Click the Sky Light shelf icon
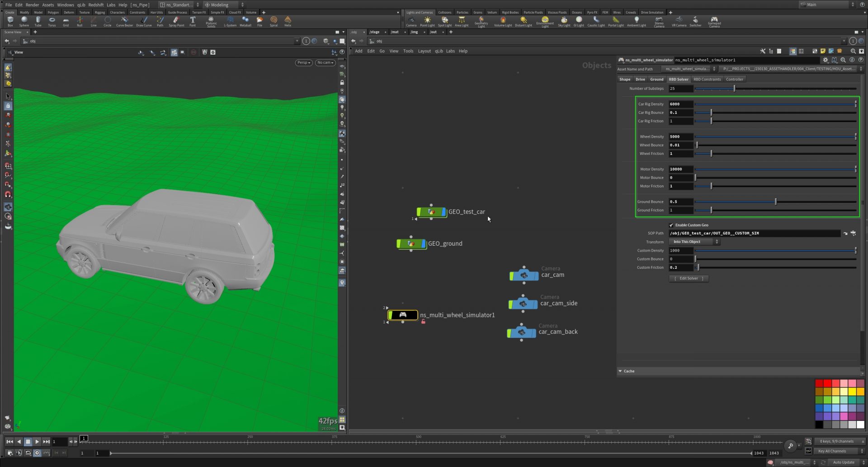The image size is (868, 467). pyautogui.click(x=564, y=21)
